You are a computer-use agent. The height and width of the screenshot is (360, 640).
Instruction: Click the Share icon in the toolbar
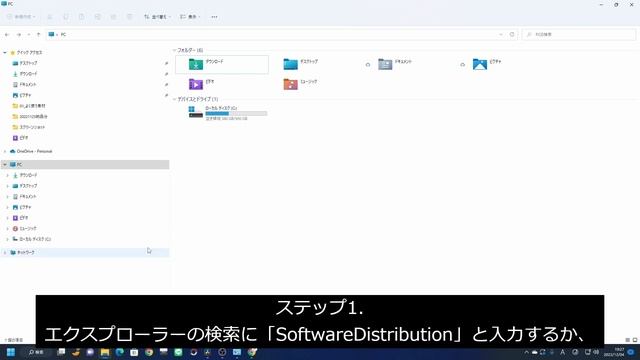coord(113,17)
